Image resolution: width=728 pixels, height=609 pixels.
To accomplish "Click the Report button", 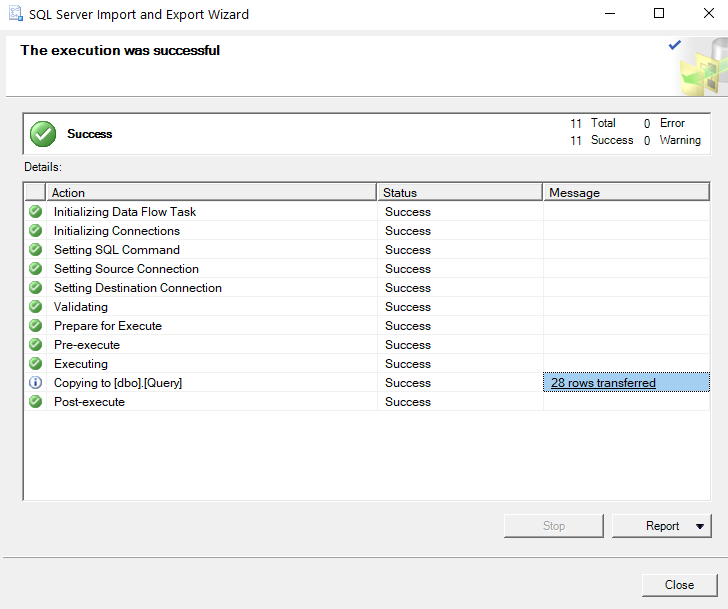I will [661, 526].
